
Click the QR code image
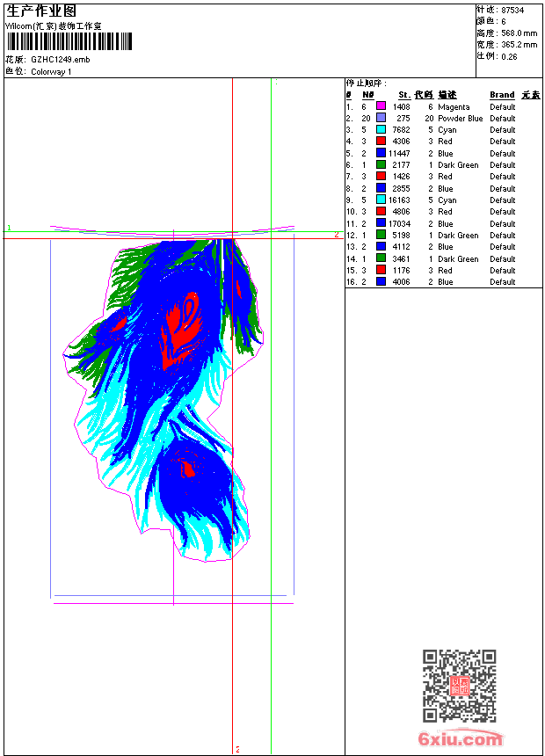[459, 686]
